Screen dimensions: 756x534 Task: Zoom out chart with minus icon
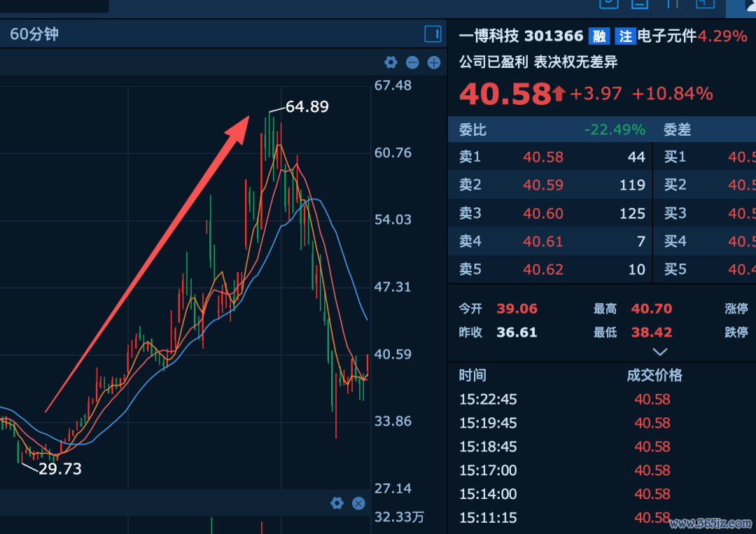[x=412, y=62]
